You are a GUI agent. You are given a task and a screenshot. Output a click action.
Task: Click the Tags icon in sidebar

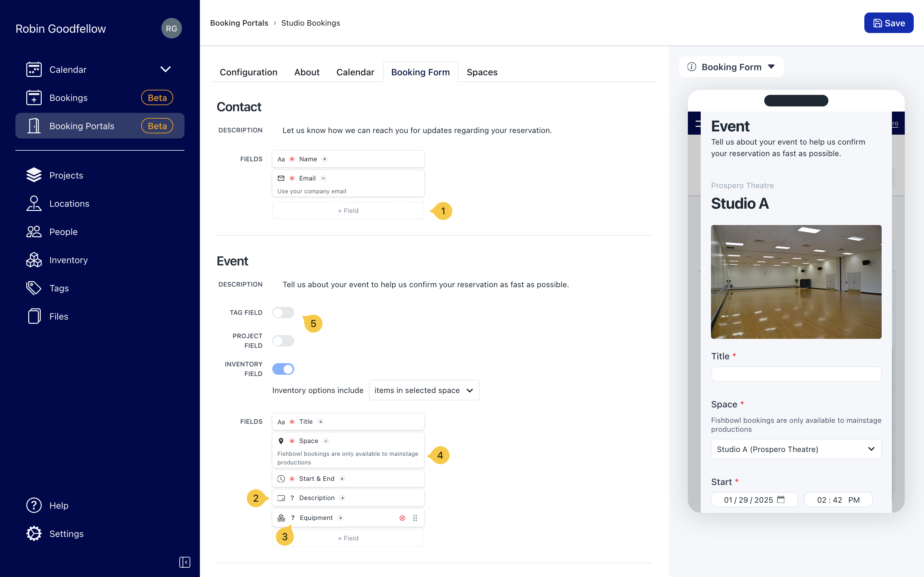coord(34,288)
